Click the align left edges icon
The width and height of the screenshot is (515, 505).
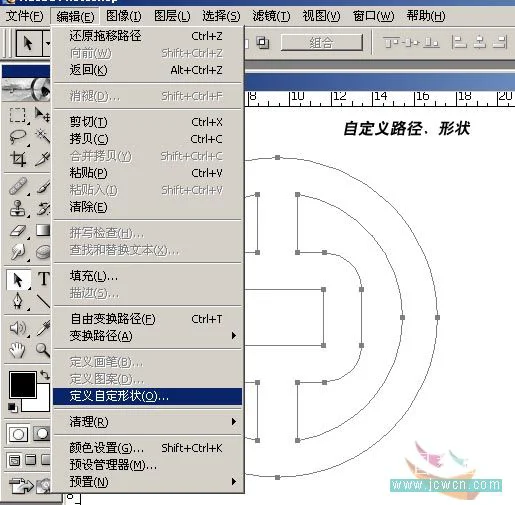click(x=459, y=42)
